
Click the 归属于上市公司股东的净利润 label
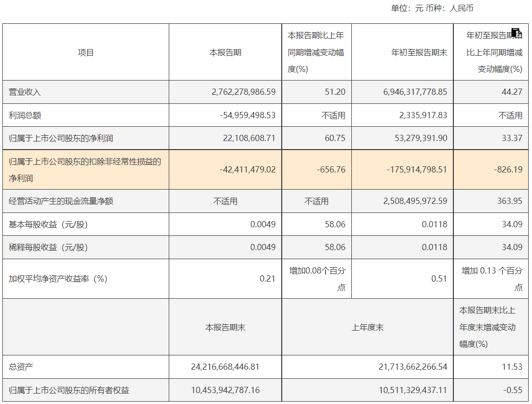pyautogui.click(x=61, y=138)
